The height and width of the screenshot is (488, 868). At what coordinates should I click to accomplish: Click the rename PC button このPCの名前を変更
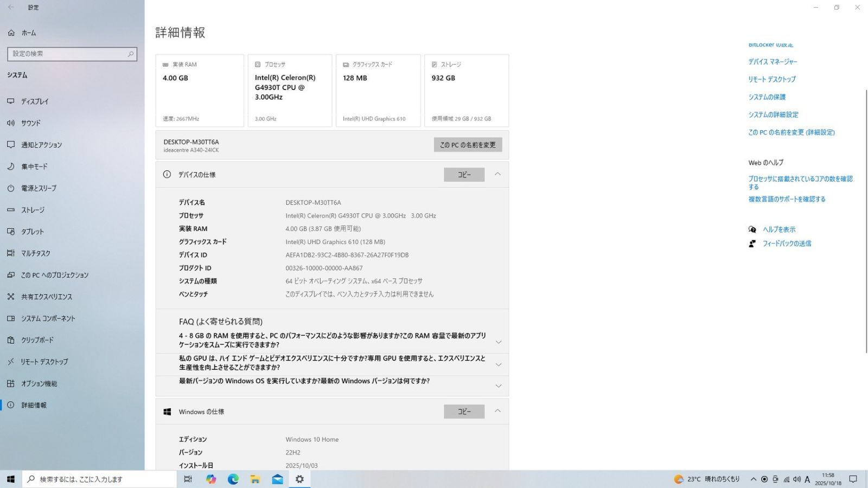click(x=467, y=145)
